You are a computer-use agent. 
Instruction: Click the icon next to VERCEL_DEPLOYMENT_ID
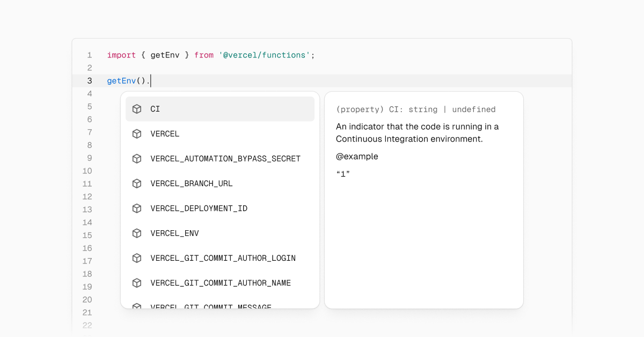pyautogui.click(x=137, y=208)
